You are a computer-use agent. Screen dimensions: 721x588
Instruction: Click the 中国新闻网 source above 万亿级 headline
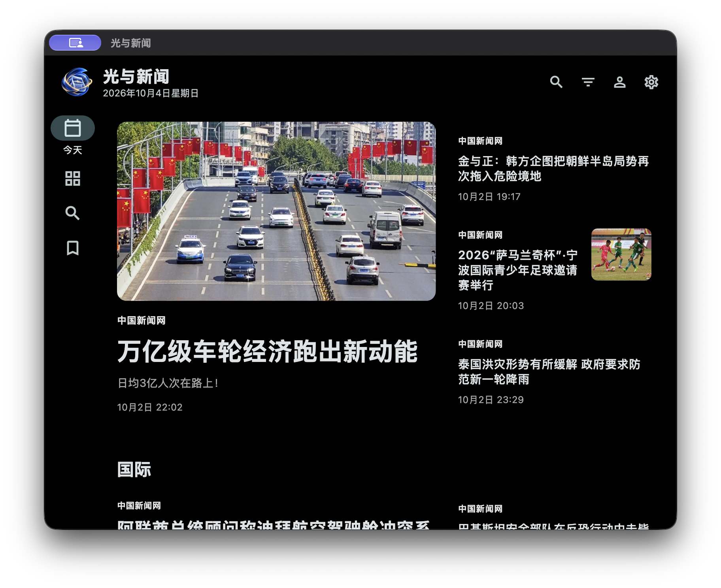[142, 320]
